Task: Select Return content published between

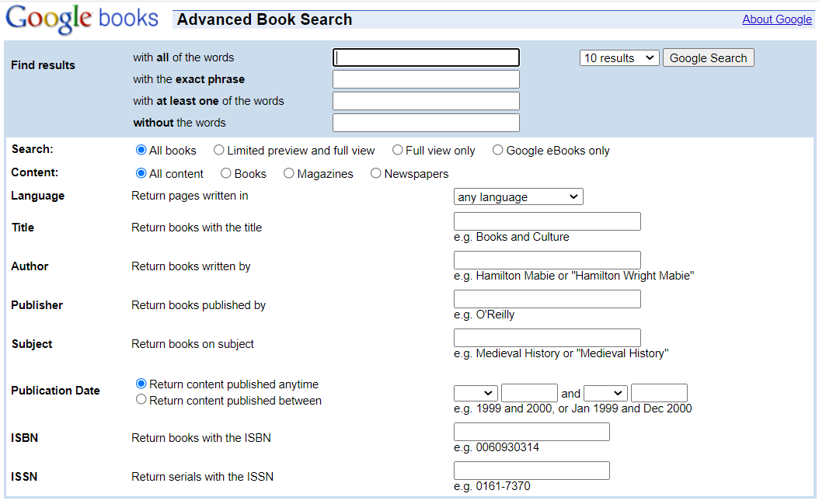Action: (x=141, y=399)
